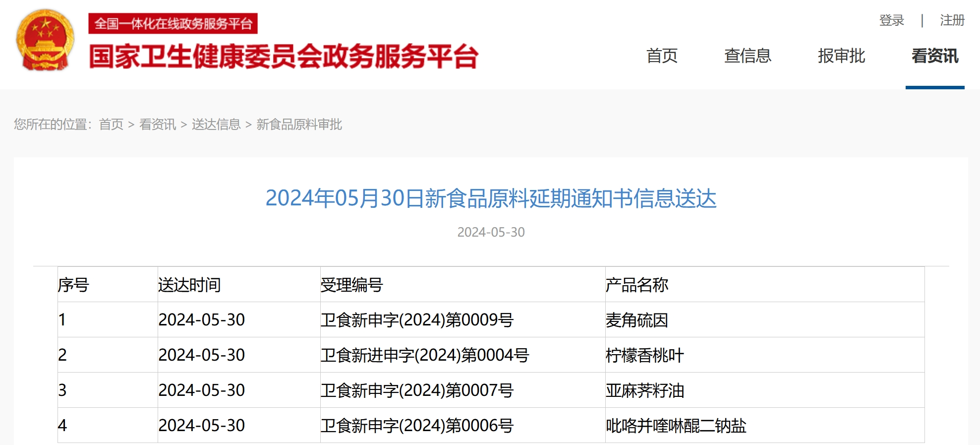Click acceptance number 卫食新申字(2024)第0007号

tap(417, 390)
